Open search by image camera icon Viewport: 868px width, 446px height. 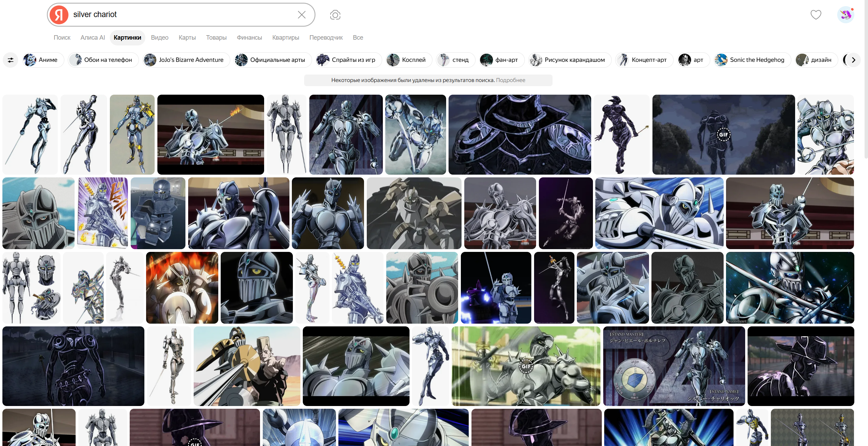(335, 15)
